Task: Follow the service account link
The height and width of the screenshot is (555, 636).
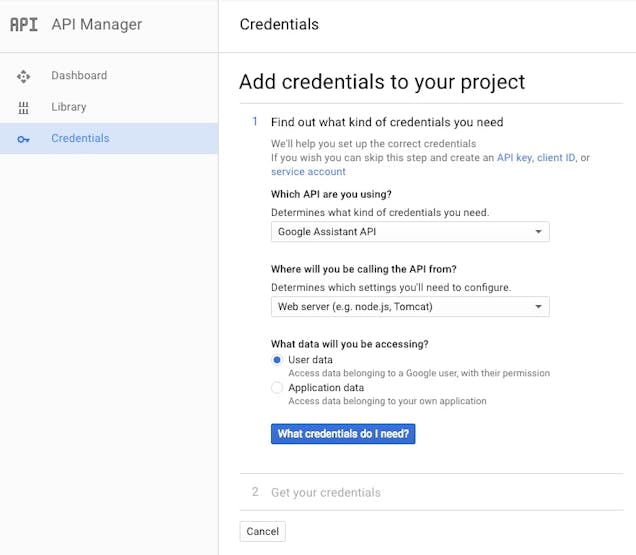Action: [x=308, y=172]
